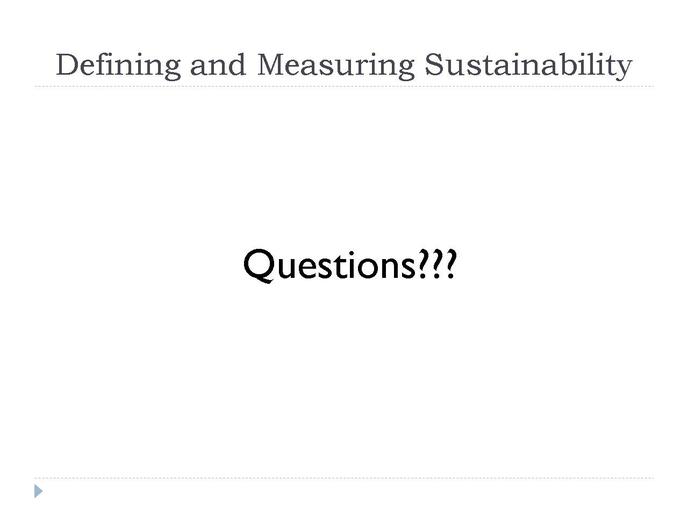Click blank area between 'Questions???' and bottom line

click(x=344, y=382)
